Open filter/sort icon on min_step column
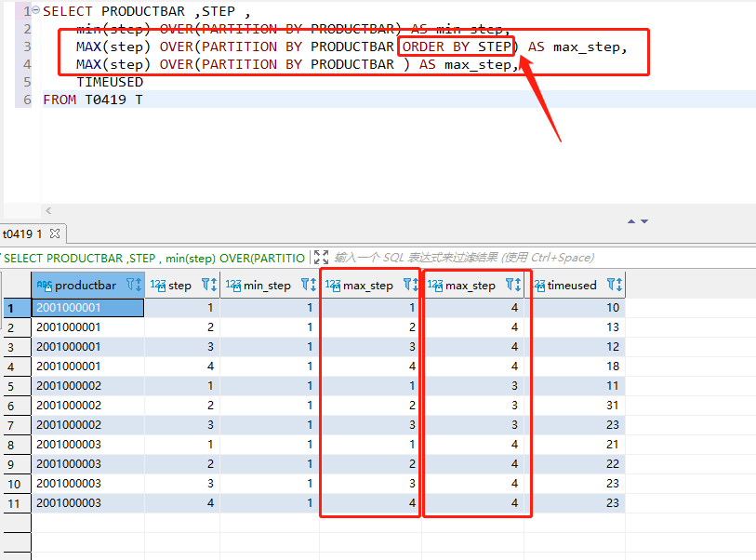This screenshot has height=560, width=756. pyautogui.click(x=309, y=285)
